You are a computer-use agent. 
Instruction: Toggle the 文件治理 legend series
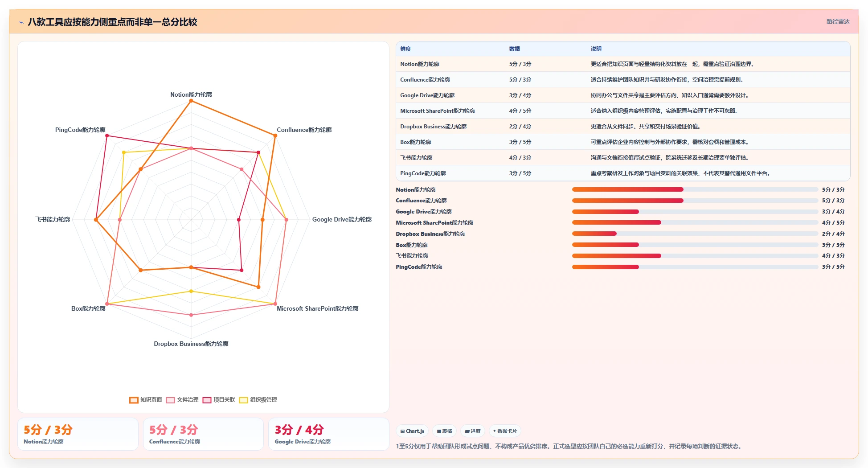(x=182, y=400)
